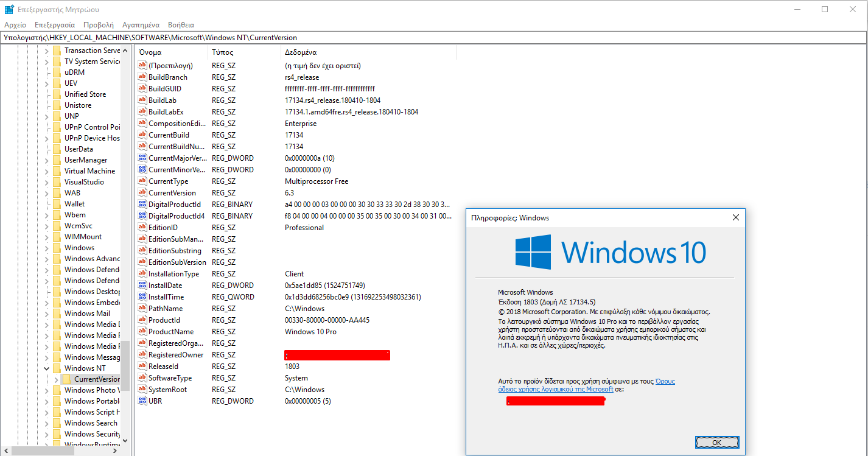The height and width of the screenshot is (456, 868).
Task: Open the Αγαπημένα menu
Action: click(141, 25)
